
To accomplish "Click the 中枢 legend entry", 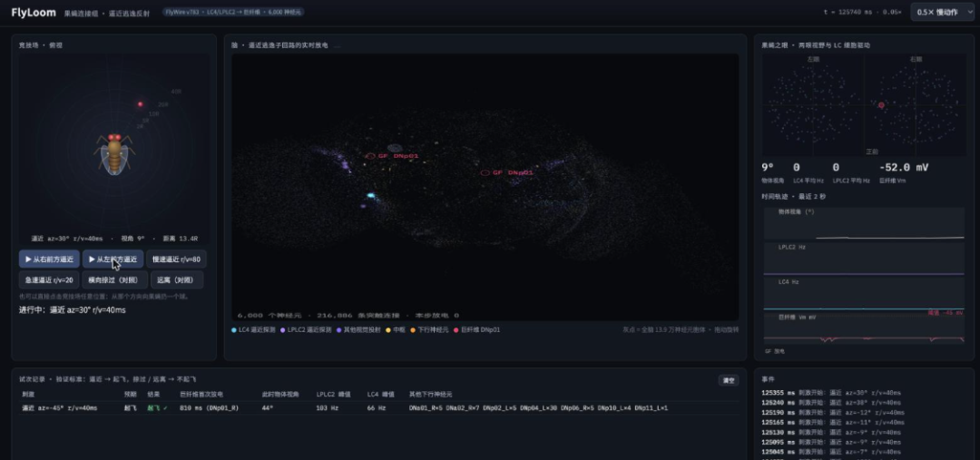I will point(396,329).
